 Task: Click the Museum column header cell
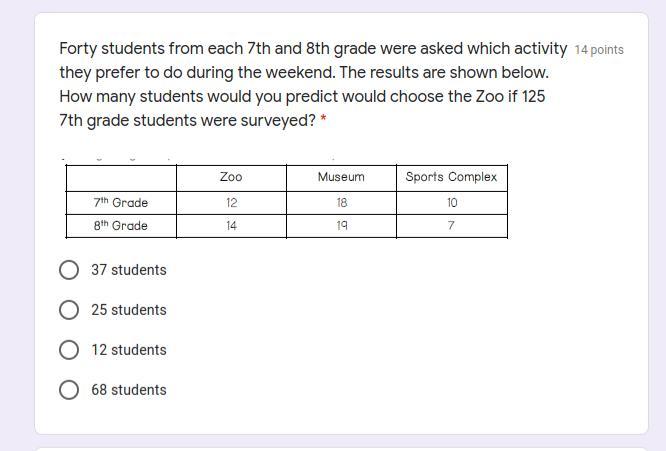pos(341,177)
